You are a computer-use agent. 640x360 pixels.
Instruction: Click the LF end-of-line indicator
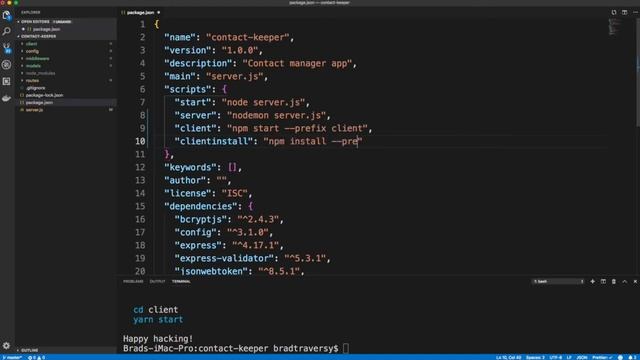click(x=569, y=357)
